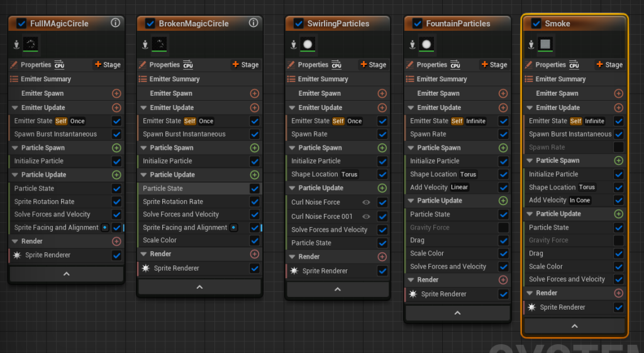Click eye icon next to Curl Noise Force 001
The height and width of the screenshot is (353, 644).
[366, 216]
